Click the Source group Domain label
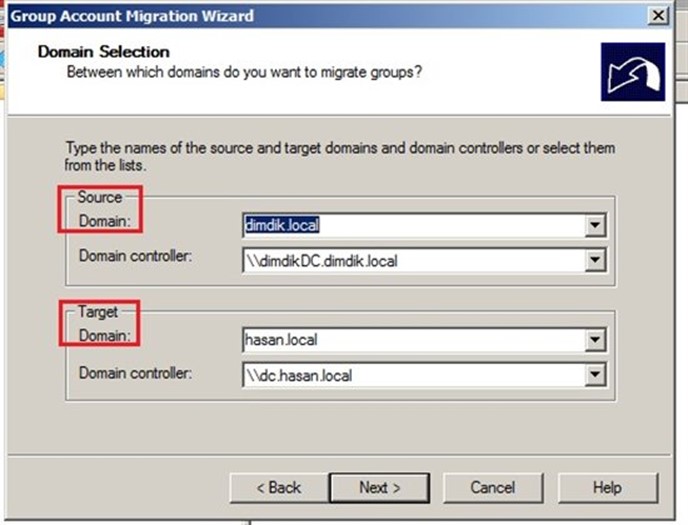688x525 pixels. tap(105, 221)
